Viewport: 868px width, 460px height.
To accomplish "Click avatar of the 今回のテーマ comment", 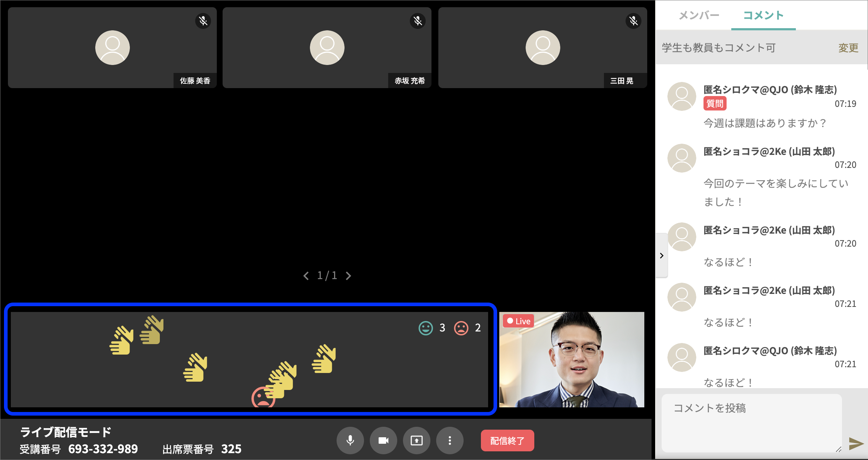I will tap(681, 158).
